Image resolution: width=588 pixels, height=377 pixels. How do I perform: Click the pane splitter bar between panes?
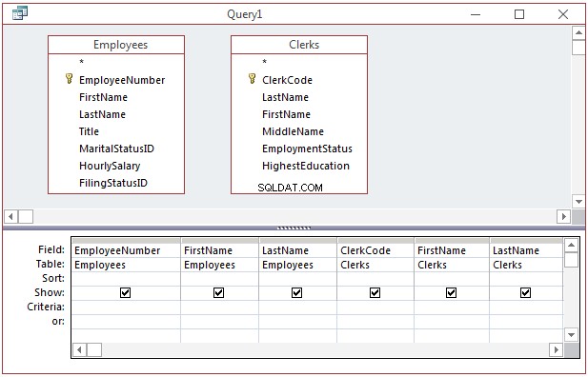[294, 228]
